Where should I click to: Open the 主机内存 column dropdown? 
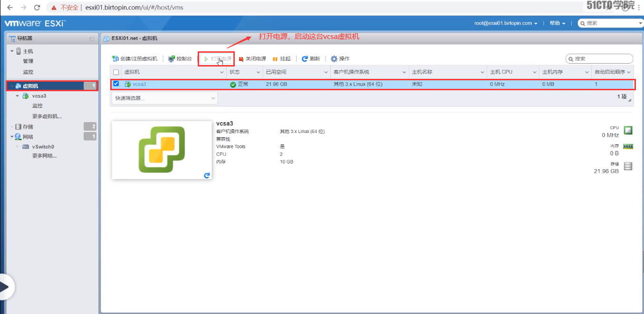click(x=587, y=72)
